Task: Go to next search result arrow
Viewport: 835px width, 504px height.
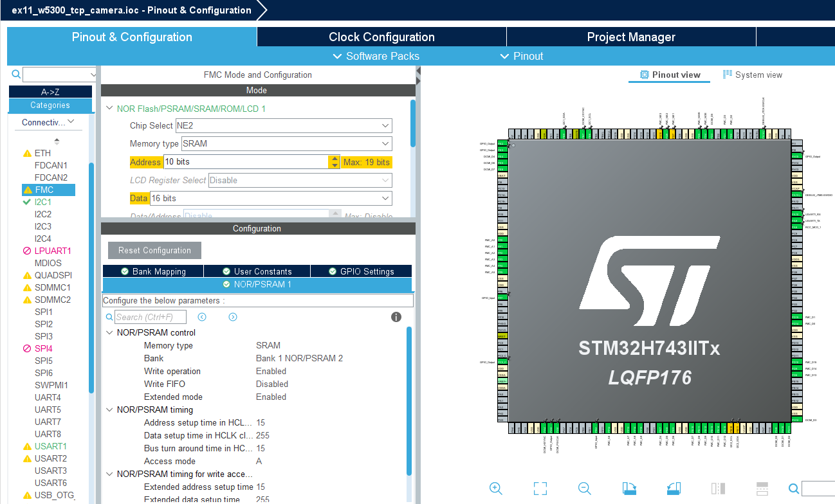Action: (x=233, y=317)
